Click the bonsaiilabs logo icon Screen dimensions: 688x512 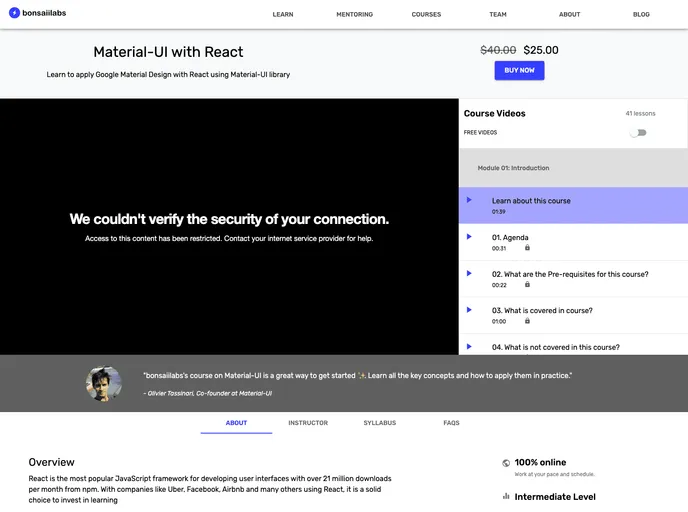tap(14, 13)
